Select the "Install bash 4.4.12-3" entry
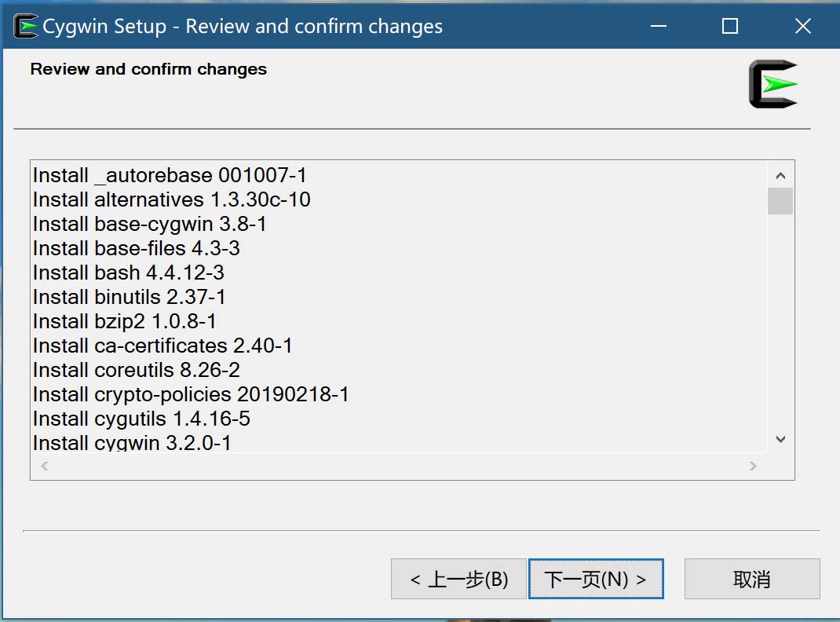The height and width of the screenshot is (622, 840). pos(129,273)
